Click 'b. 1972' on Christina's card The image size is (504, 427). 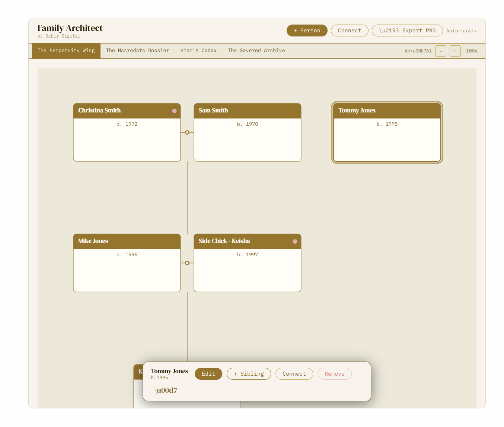tap(127, 124)
